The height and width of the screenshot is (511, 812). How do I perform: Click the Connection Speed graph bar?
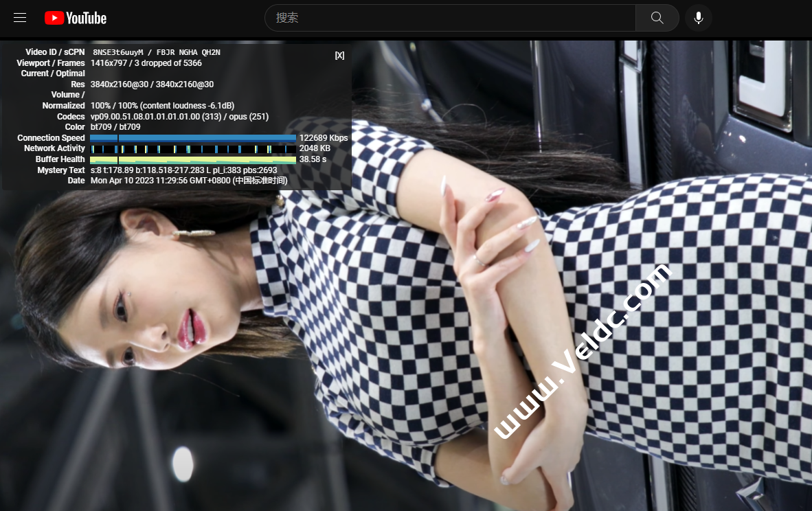192,138
